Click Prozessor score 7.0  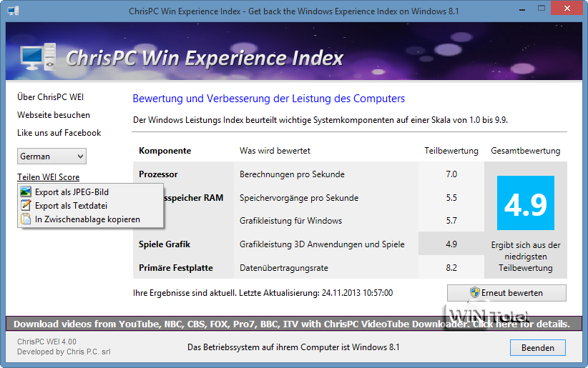click(451, 174)
